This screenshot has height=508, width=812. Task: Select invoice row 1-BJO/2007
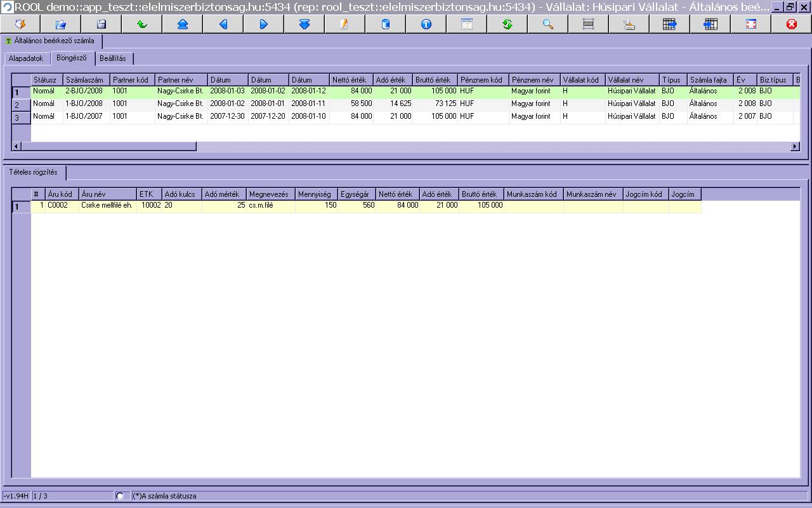click(x=415, y=116)
